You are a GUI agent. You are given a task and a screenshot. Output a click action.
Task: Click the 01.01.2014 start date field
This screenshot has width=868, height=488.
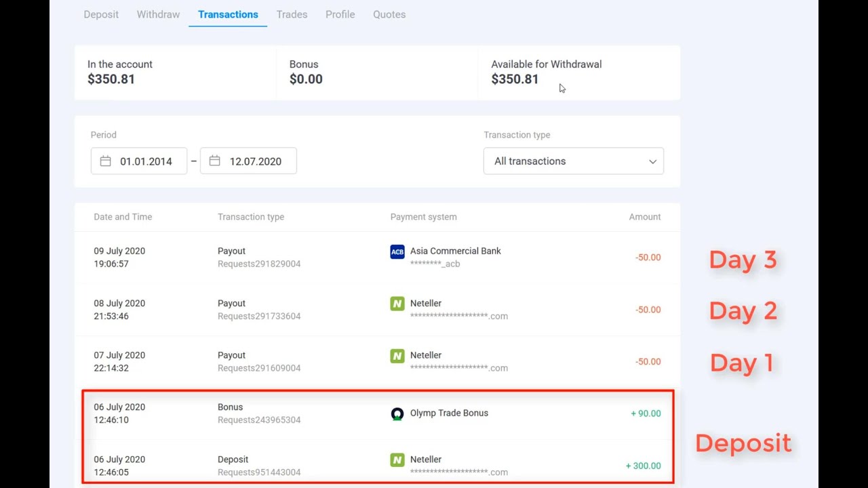pyautogui.click(x=139, y=161)
